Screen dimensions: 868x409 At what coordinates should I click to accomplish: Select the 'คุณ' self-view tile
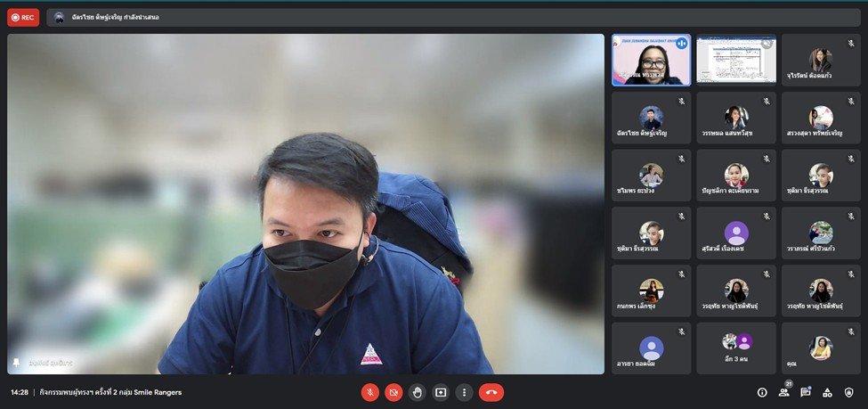point(821,348)
